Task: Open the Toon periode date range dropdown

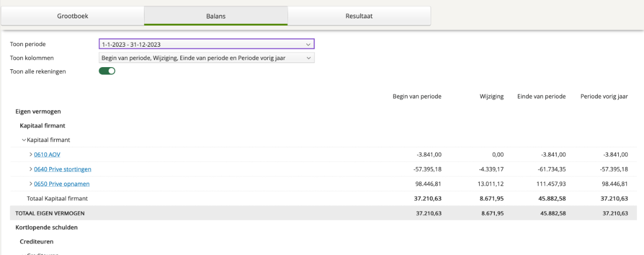Action: tap(207, 44)
